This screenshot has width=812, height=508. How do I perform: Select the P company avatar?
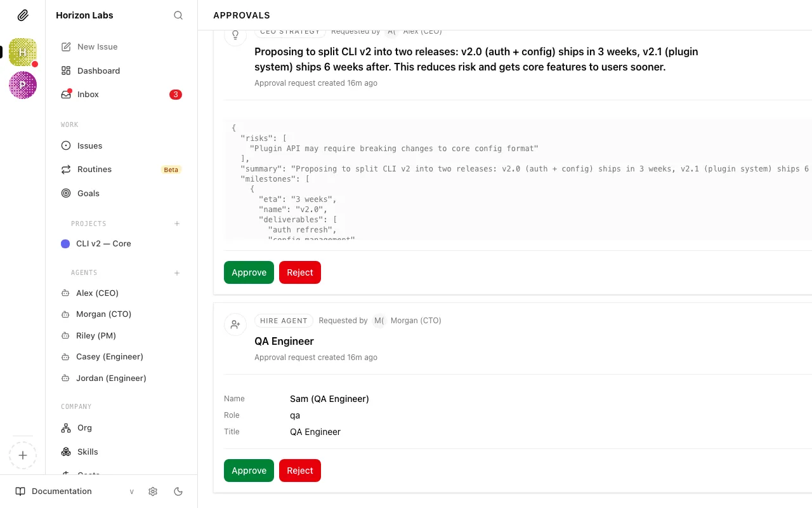[x=23, y=85]
